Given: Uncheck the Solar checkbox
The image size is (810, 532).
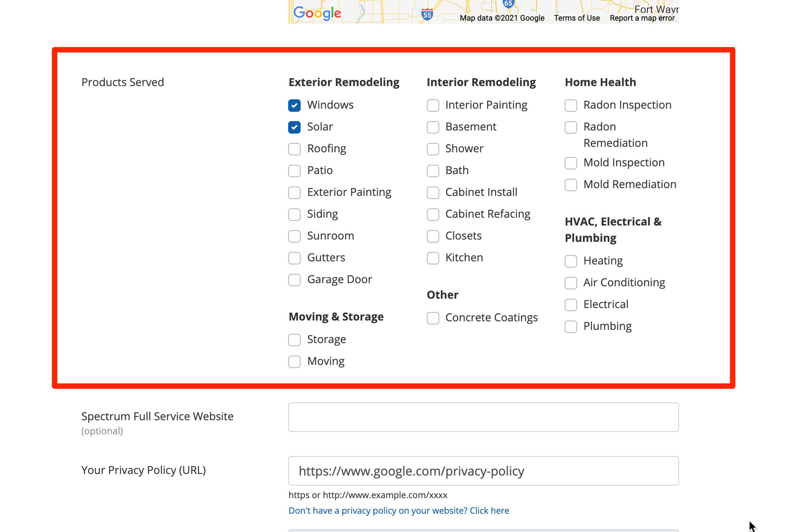Looking at the screenshot, I should click(294, 127).
